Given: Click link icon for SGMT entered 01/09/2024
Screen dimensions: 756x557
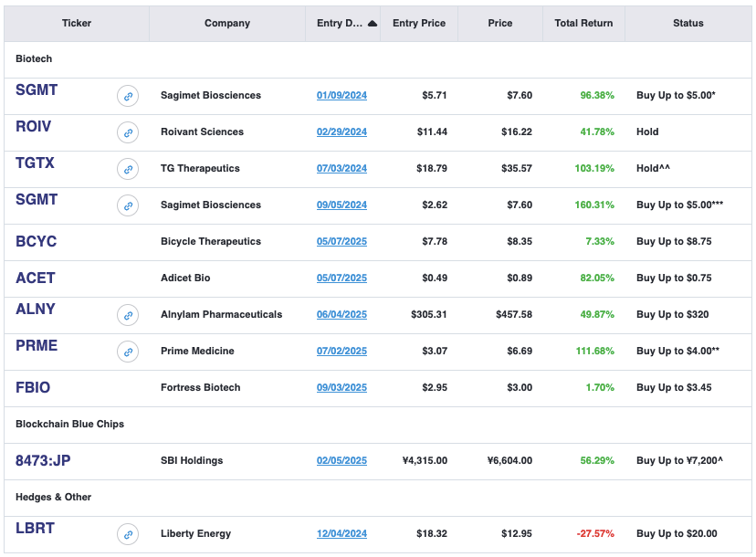Looking at the screenshot, I should 128,96.
